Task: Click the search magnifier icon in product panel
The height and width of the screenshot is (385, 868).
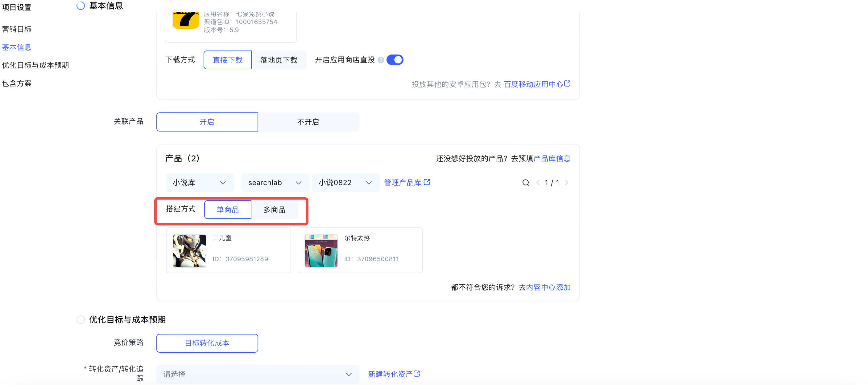Action: click(525, 182)
